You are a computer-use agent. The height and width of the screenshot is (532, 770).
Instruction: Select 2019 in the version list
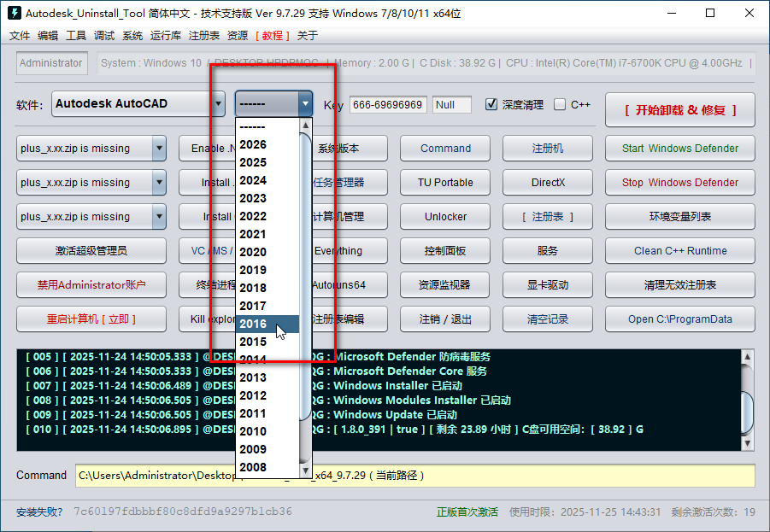[267, 270]
